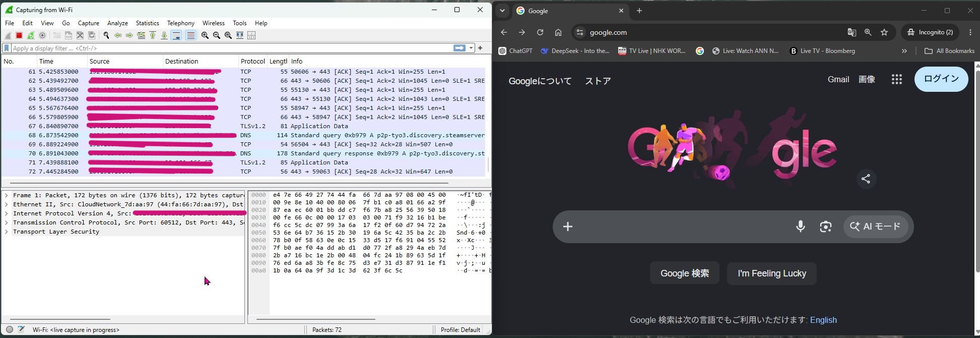Reset Wireshark text to normal size
Image resolution: width=980 pixels, height=338 pixels.
[x=228, y=35]
